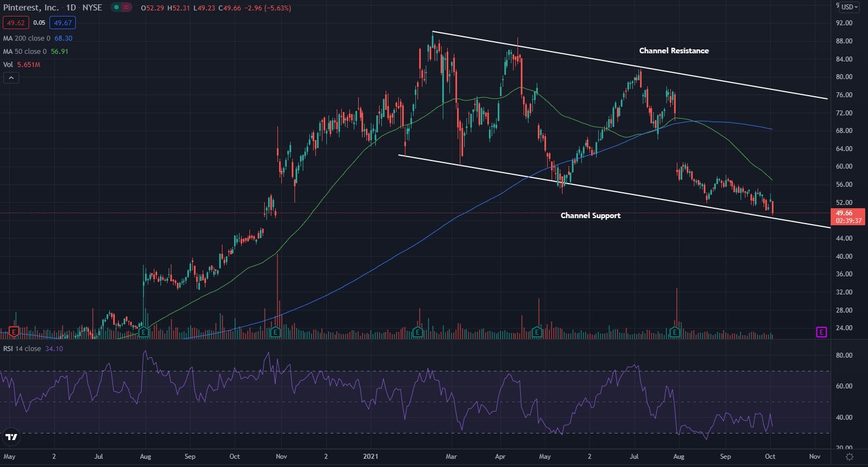Screen dimensions: 868x467
Task: Click the 92.00 price scale label
Action: (844, 23)
